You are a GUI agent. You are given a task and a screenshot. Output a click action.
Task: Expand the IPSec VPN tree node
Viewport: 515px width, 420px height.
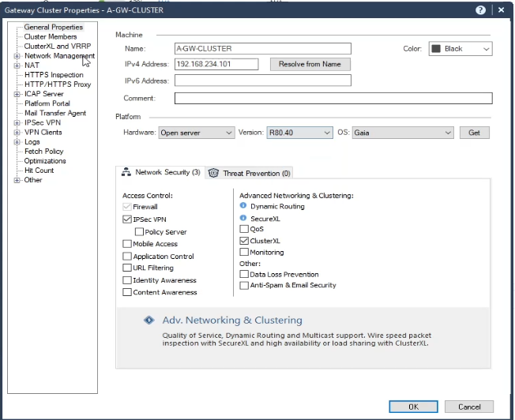pyautogui.click(x=17, y=123)
